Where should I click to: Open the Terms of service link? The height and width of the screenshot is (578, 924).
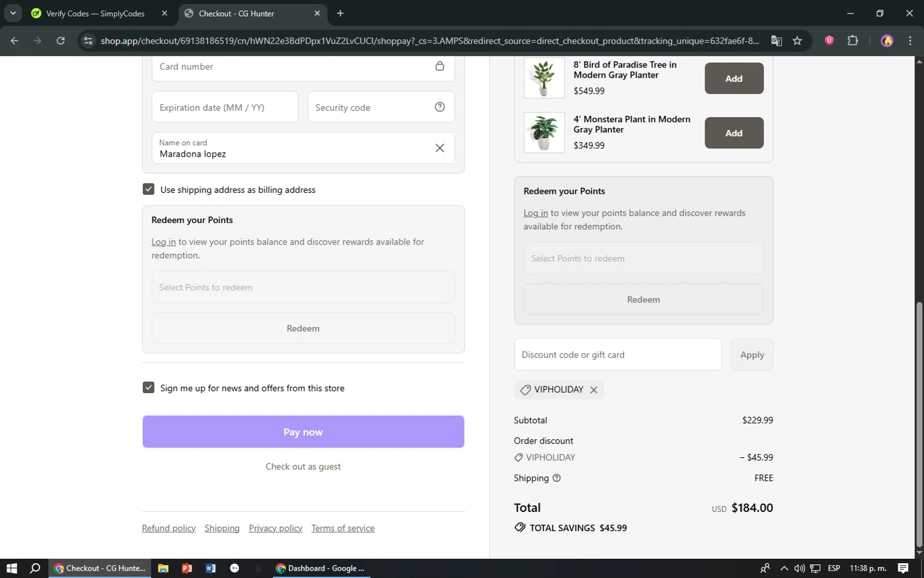coord(343,528)
